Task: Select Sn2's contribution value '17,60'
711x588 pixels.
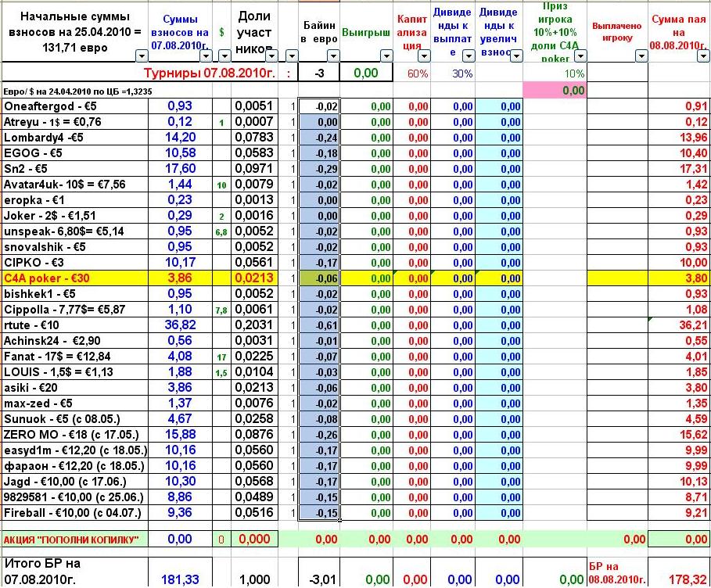Action: (180, 169)
